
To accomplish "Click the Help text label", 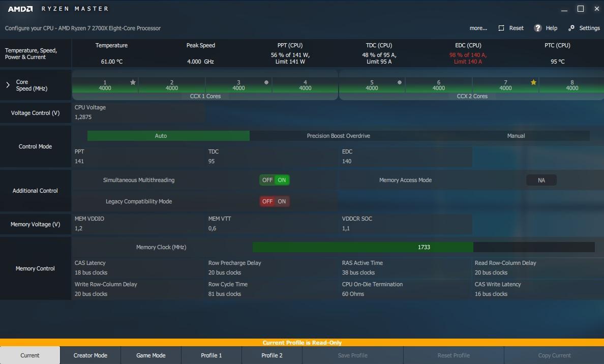I will click(x=551, y=28).
